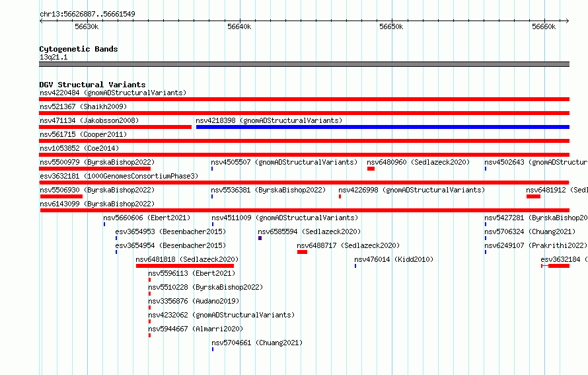Click nsv6585594 (Sedlazeck2020) label
The width and height of the screenshot is (588, 375).
click(309, 231)
